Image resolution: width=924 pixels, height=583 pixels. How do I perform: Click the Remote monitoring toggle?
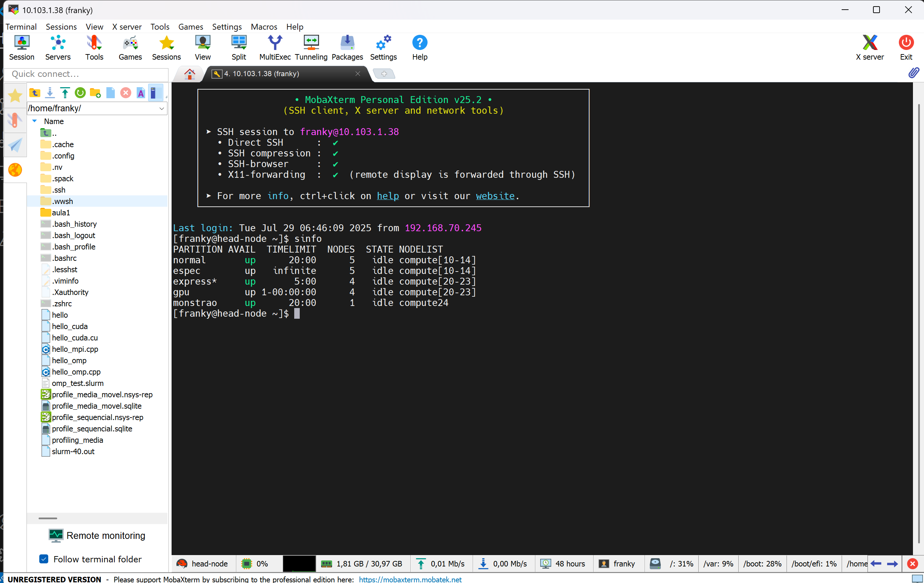click(x=97, y=535)
